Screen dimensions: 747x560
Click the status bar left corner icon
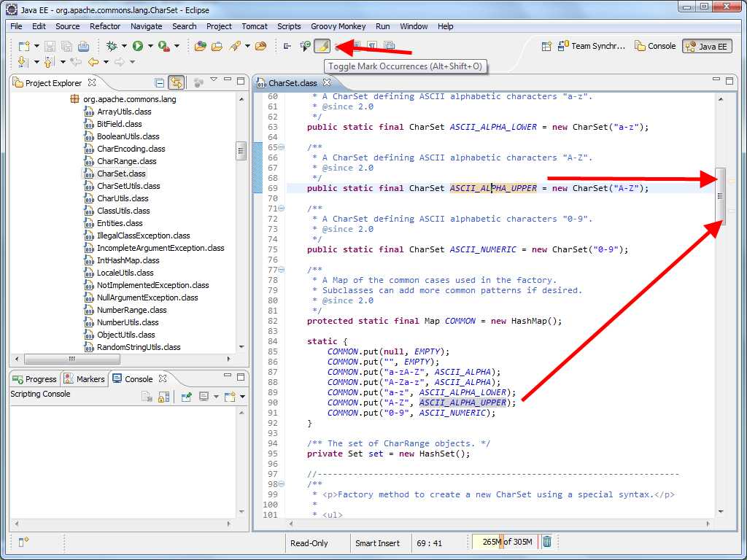point(23,542)
